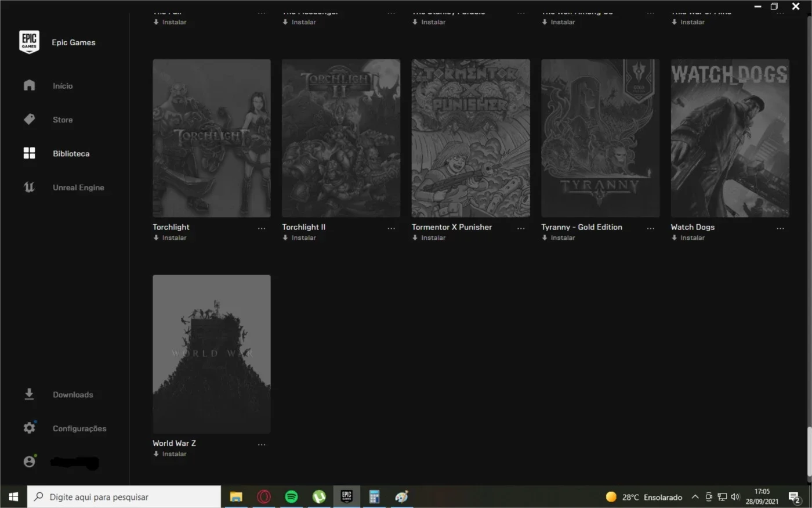Click the user account avatar icon
This screenshot has width=812, height=508.
point(29,462)
